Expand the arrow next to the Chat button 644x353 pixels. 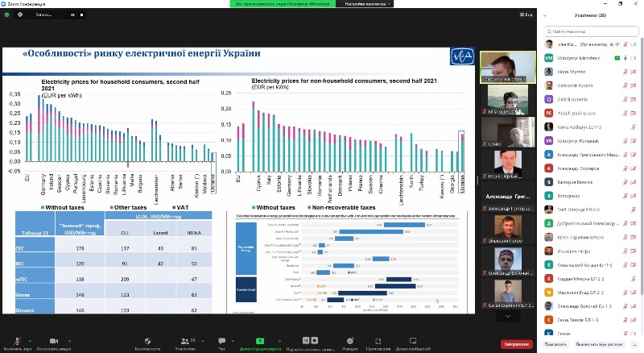(233, 341)
